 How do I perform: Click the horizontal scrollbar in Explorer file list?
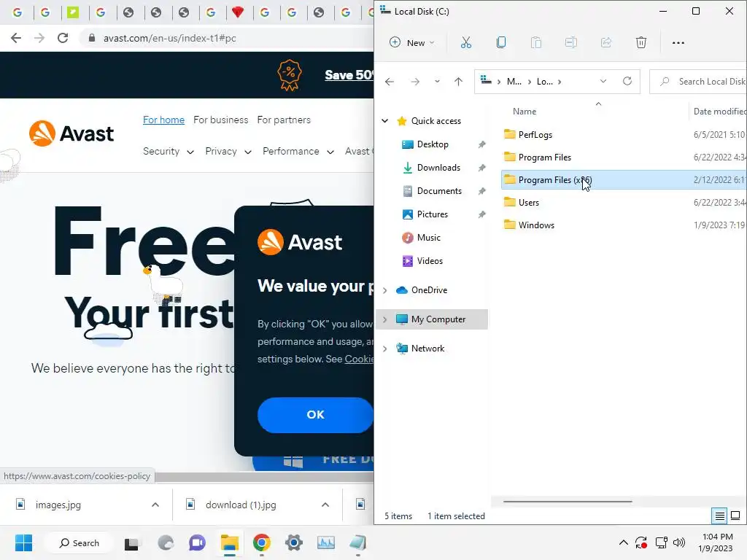[568, 502]
